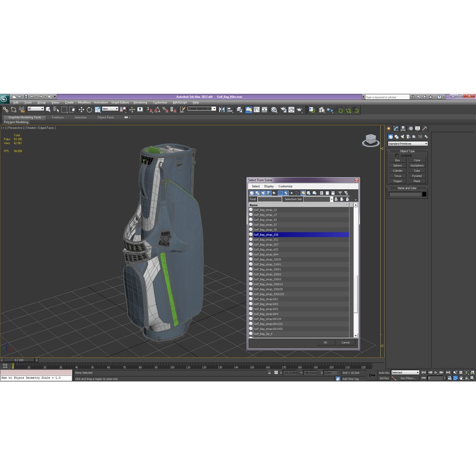This screenshot has width=476, height=476.
Task: Collapse the Object Type rollout
Action: coord(407,151)
